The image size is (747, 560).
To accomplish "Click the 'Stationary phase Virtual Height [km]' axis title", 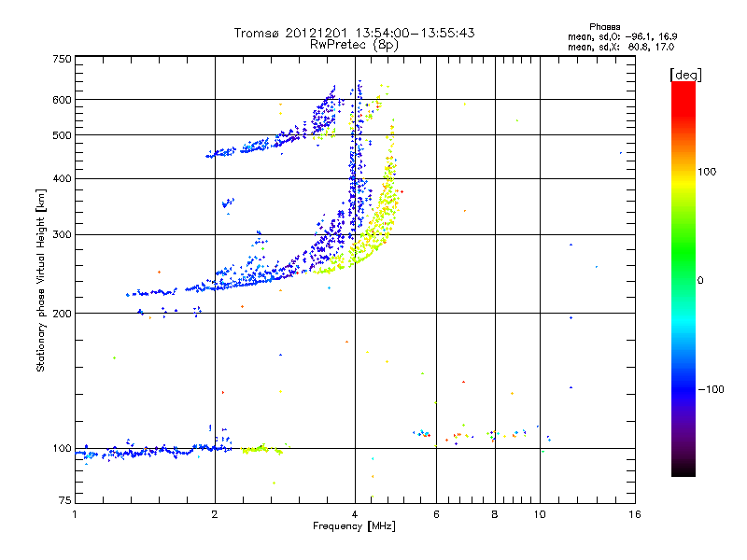I will click(41, 281).
